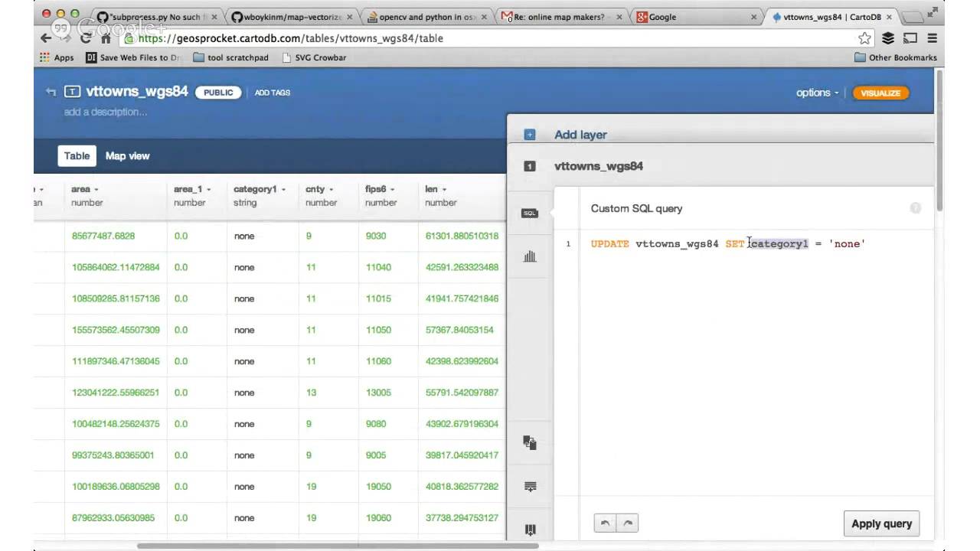
Task: Open the bar chart wizards icon
Action: tap(529, 257)
